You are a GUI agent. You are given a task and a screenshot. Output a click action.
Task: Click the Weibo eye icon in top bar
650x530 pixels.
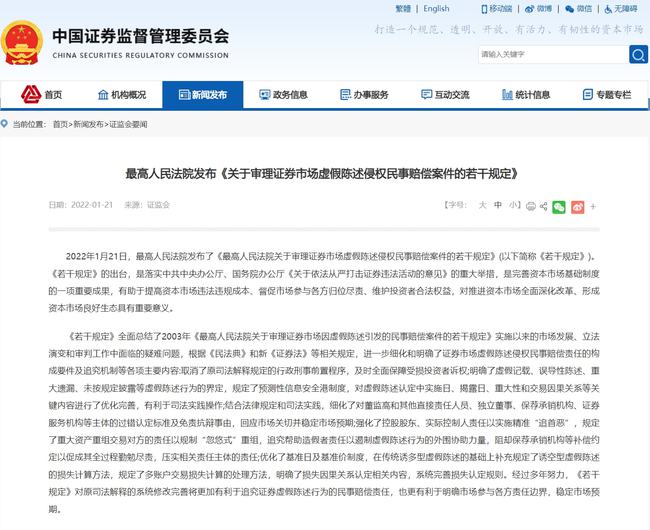pos(529,9)
